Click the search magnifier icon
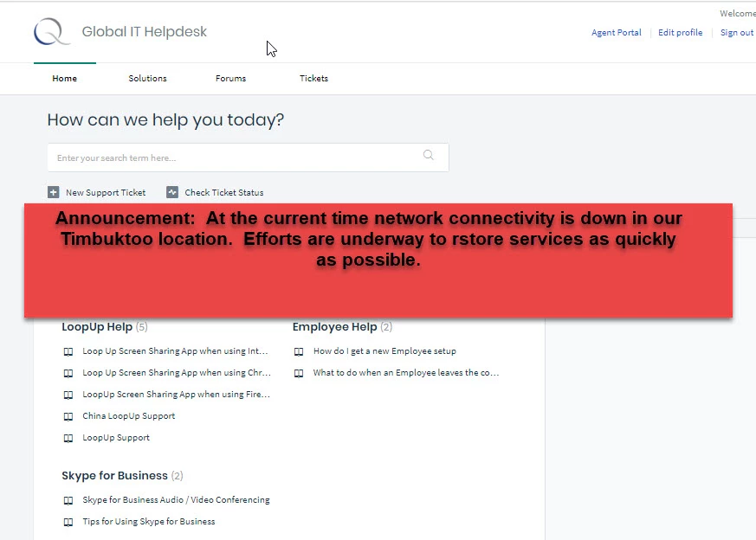The image size is (756, 540). point(428,155)
